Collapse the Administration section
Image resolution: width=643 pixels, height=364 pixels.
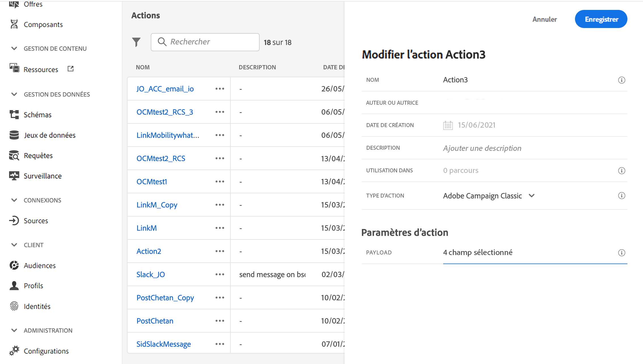pyautogui.click(x=14, y=330)
